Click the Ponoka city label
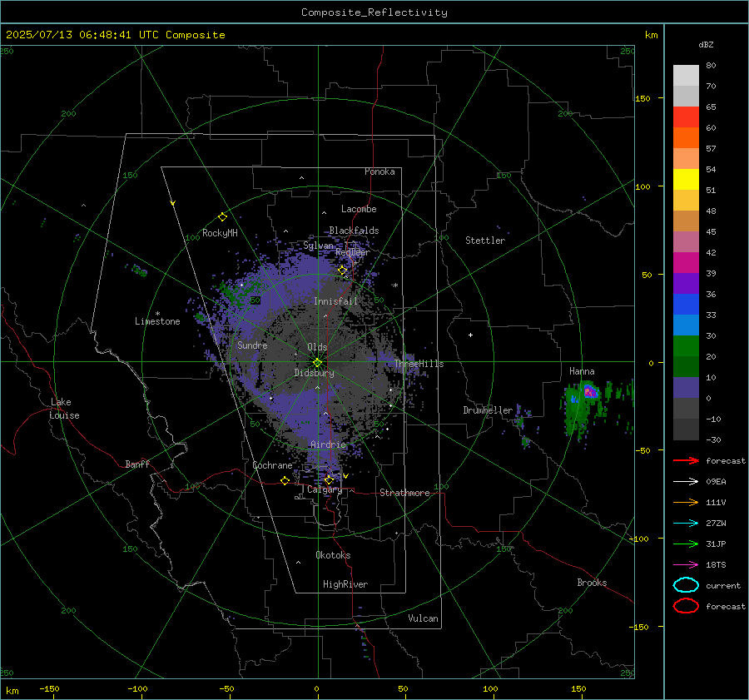Image resolution: width=749 pixels, height=700 pixels. [379, 171]
